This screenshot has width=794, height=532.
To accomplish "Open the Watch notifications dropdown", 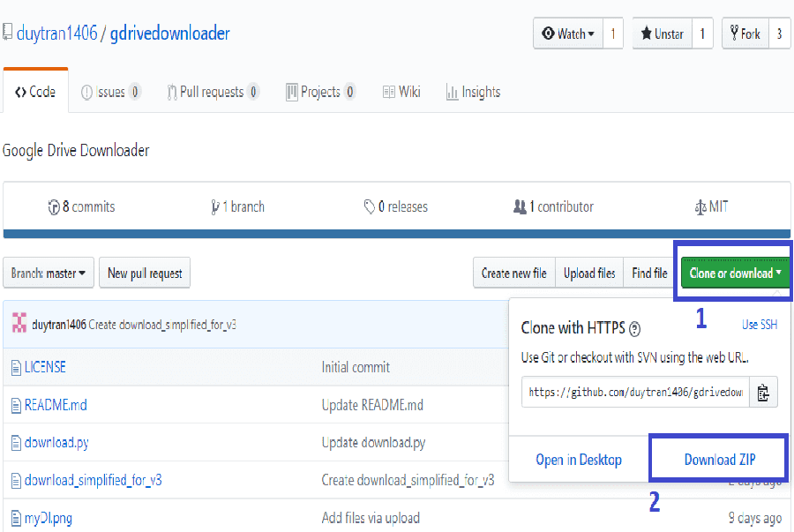I will pyautogui.click(x=569, y=34).
